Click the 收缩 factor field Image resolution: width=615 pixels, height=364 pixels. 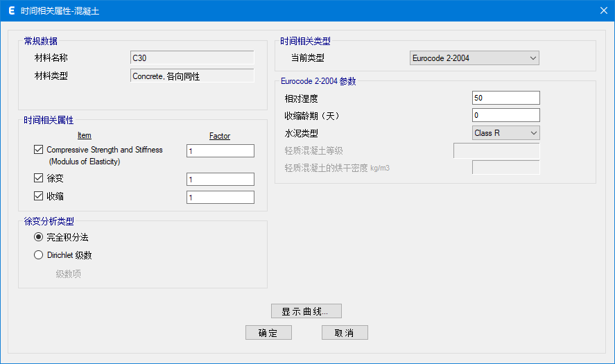tap(220, 198)
